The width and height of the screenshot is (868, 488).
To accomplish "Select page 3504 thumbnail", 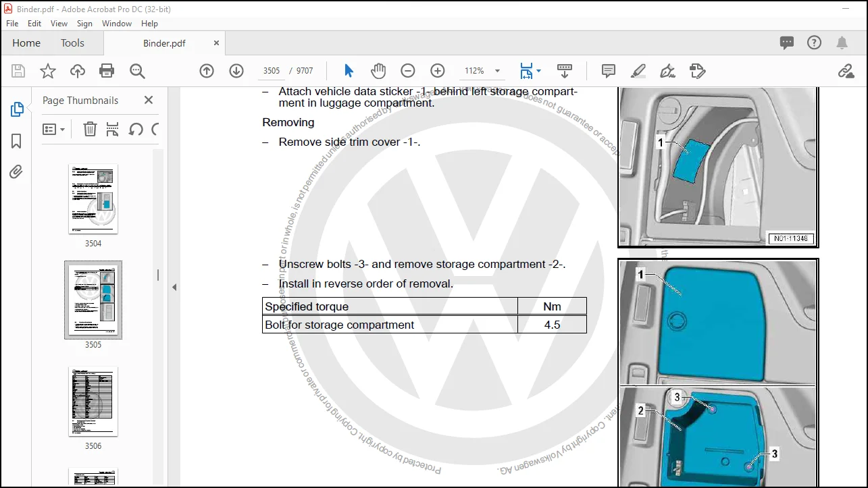I will 93,199.
